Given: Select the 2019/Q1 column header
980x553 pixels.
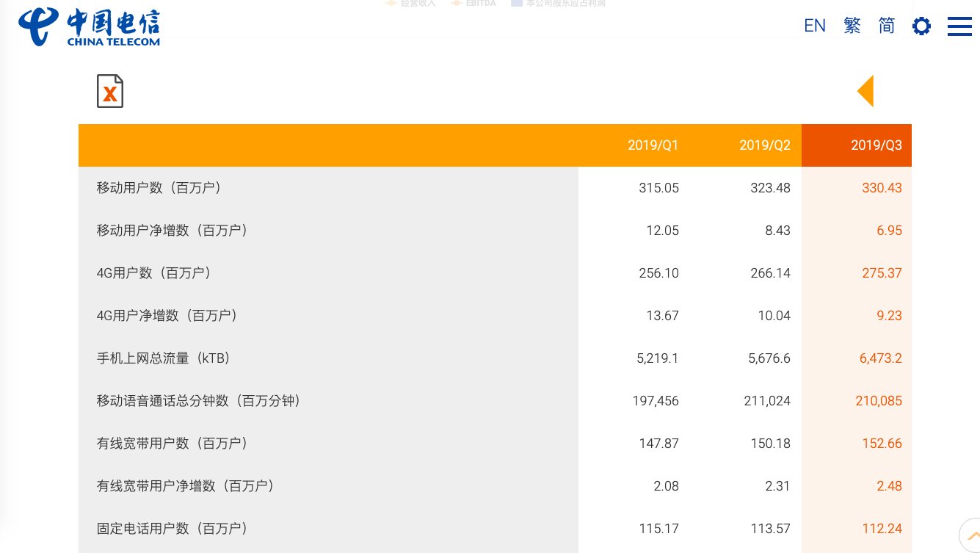Looking at the screenshot, I should pyautogui.click(x=653, y=145).
